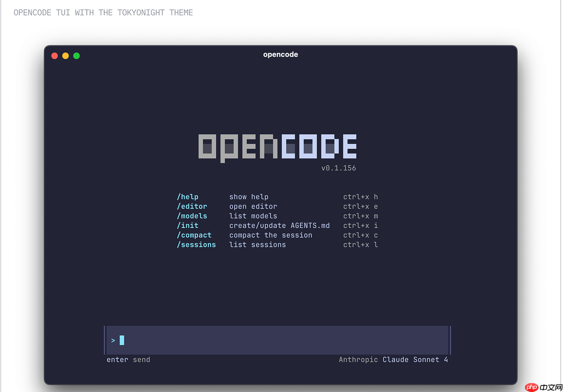Focus the prompt input field

[x=277, y=340]
